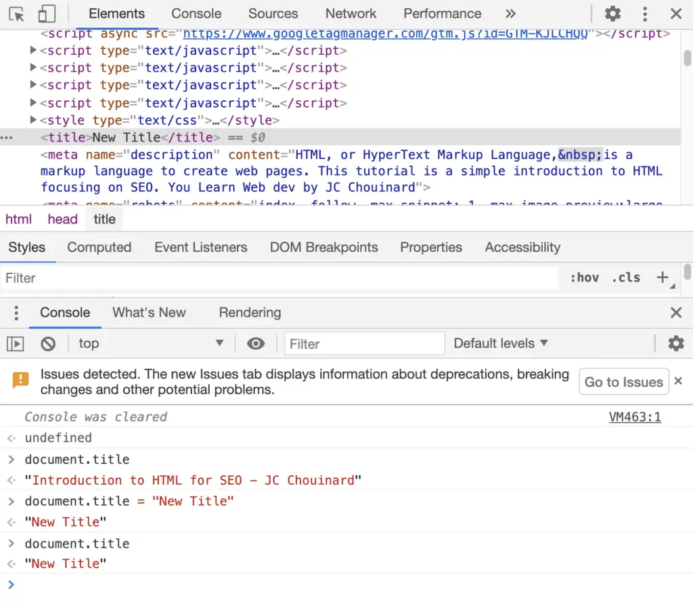Switch to the top Console tab
Image resolution: width=693 pixels, height=616 pixels.
(196, 14)
